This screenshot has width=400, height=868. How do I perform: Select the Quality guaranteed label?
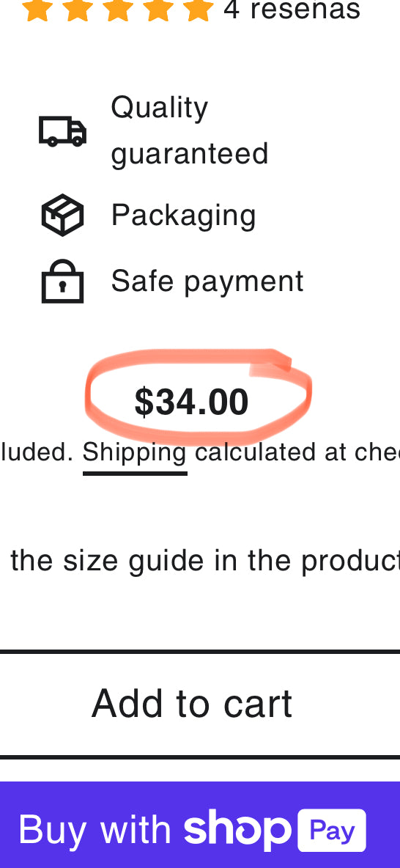[189, 130]
